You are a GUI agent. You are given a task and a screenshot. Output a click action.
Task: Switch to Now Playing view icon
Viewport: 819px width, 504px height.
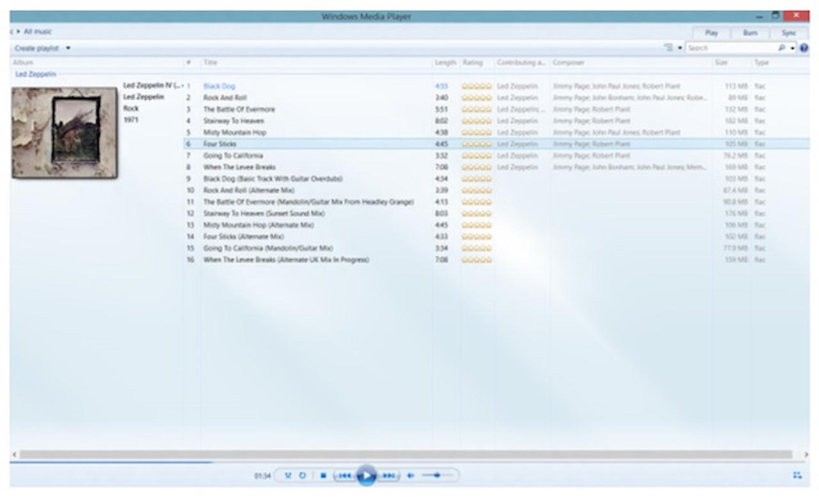(797, 475)
